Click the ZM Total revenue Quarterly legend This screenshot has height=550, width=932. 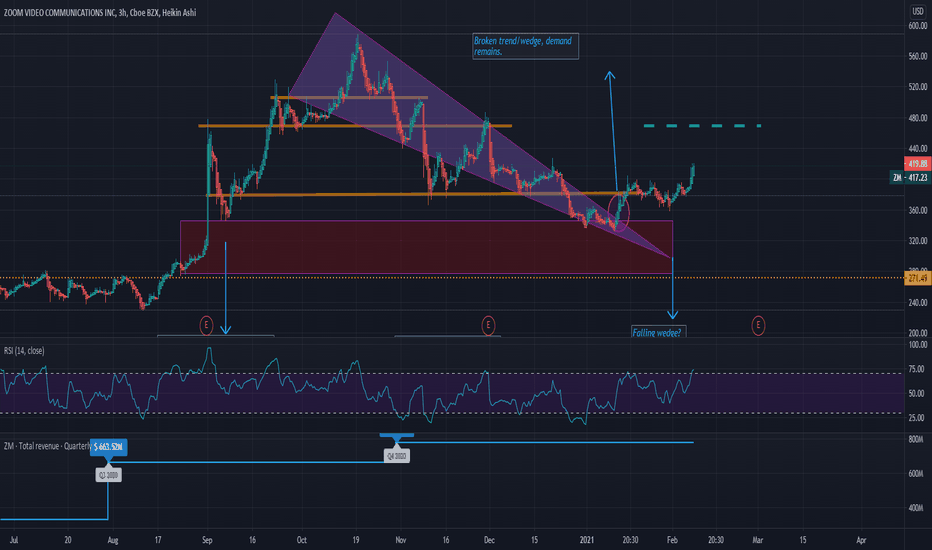click(46, 446)
